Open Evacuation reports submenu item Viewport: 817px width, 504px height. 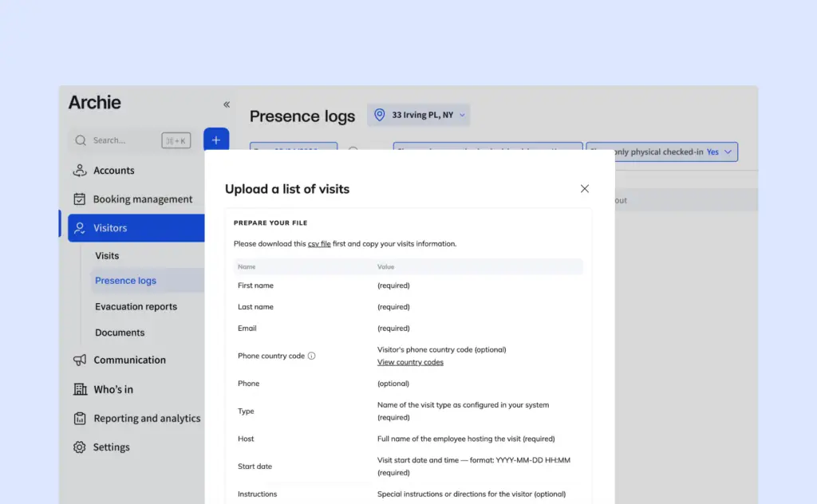pyautogui.click(x=136, y=307)
